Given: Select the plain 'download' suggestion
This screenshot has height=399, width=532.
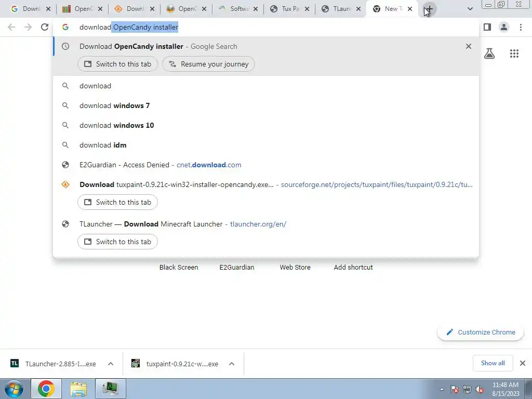Looking at the screenshot, I should click(266, 86).
